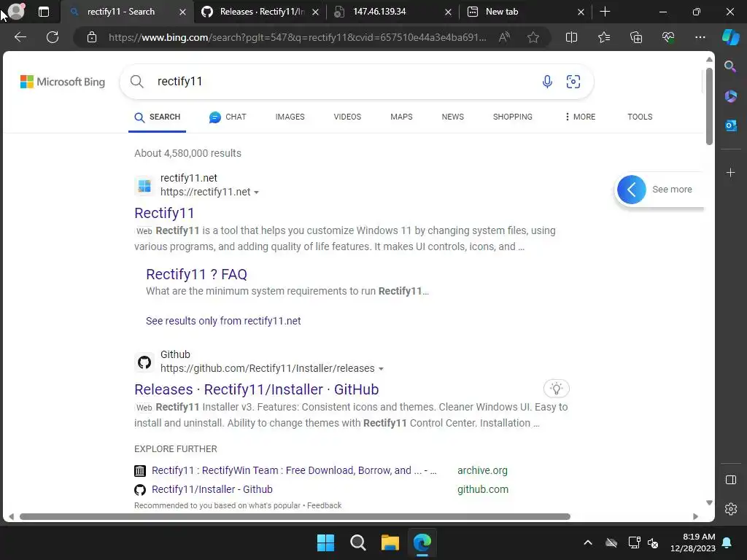
Task: Add page to favorites star icon
Action: (533, 37)
